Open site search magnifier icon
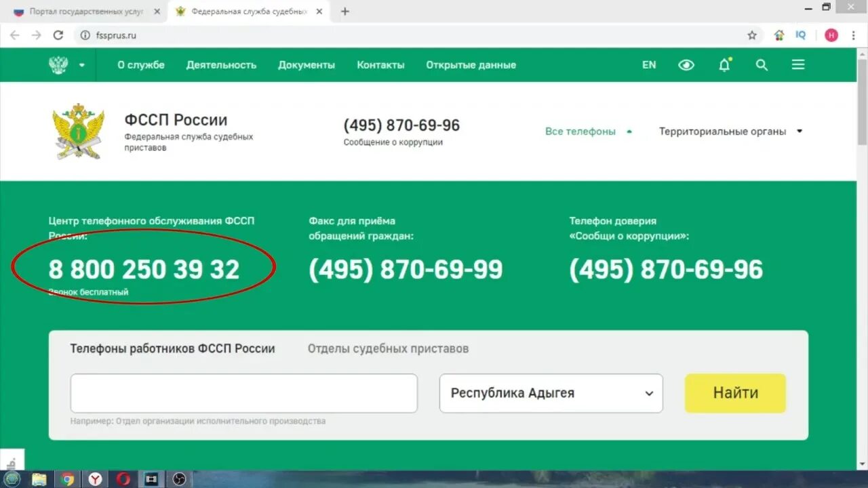Viewport: 868px width, 488px height. pyautogui.click(x=762, y=65)
